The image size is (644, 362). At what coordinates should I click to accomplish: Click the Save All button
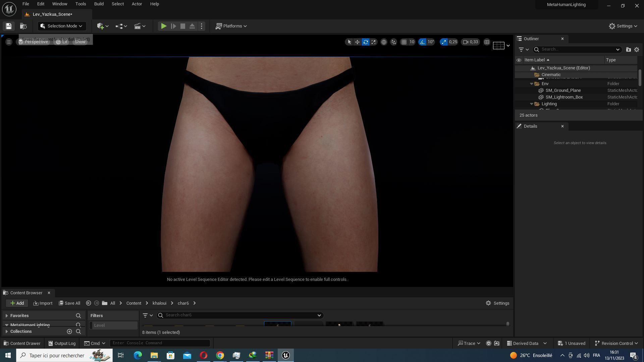[69, 303]
